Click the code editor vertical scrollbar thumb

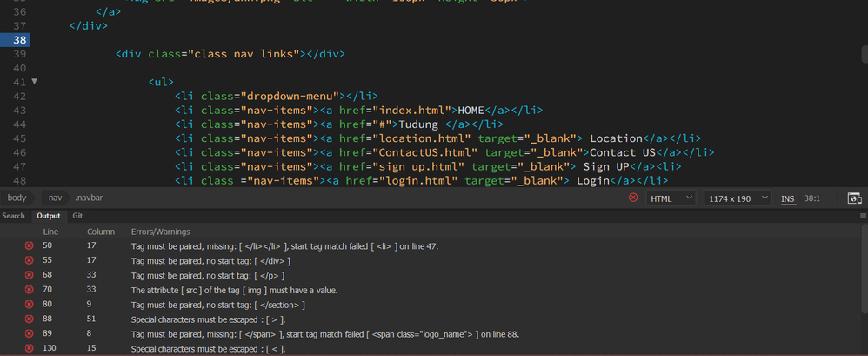point(865,54)
